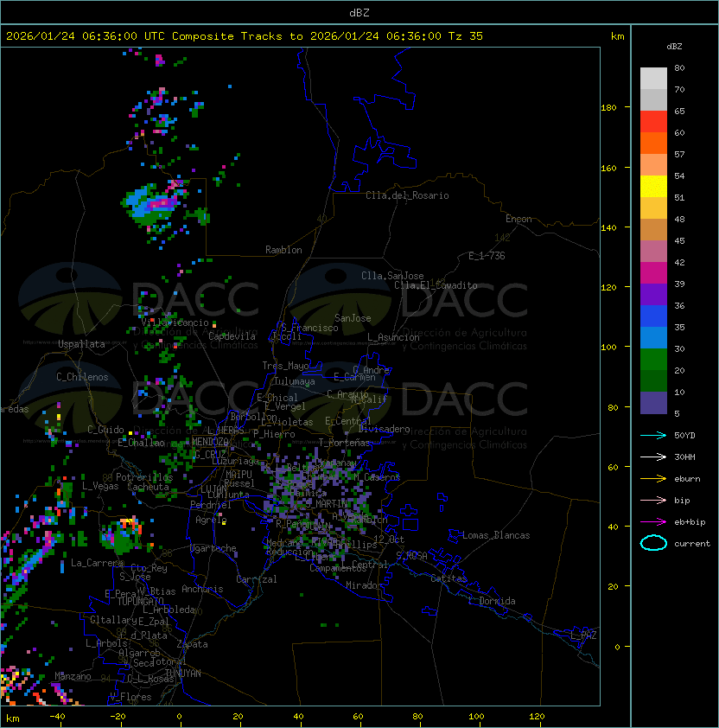Click the 'Manzano' map label

pyautogui.click(x=73, y=676)
